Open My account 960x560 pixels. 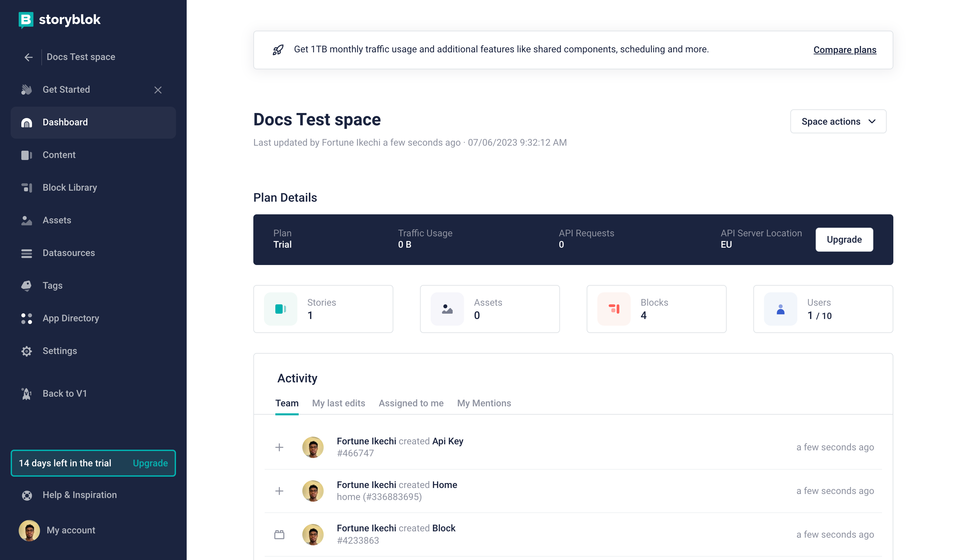(x=71, y=530)
